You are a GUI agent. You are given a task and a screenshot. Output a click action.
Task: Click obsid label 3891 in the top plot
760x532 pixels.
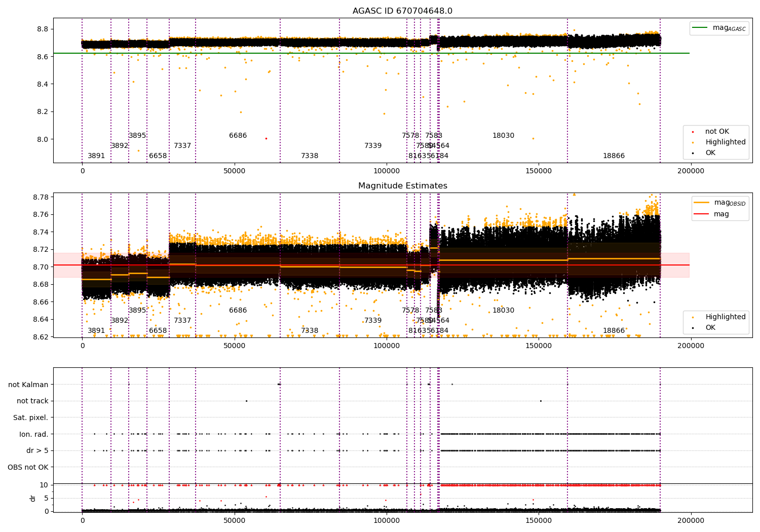[x=96, y=156]
